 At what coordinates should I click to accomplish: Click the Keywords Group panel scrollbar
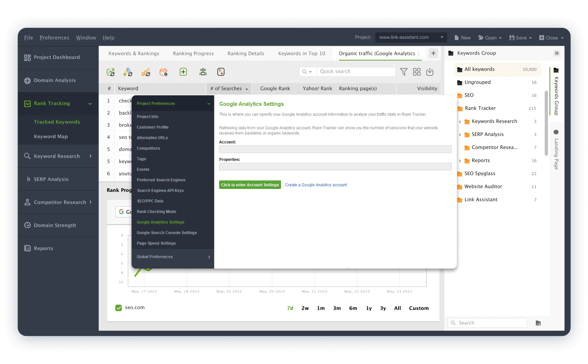[546, 123]
